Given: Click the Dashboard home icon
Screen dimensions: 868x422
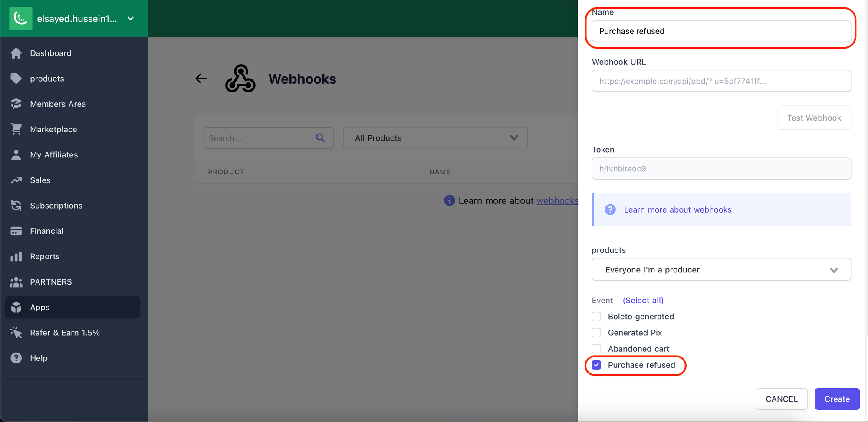Looking at the screenshot, I should point(16,53).
